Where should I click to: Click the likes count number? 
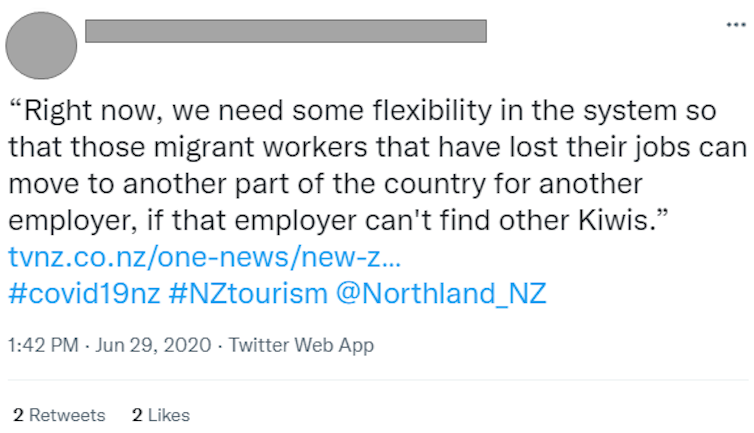(x=136, y=414)
